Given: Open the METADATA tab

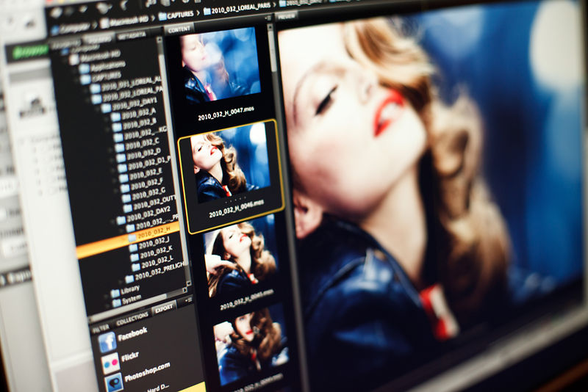Looking at the screenshot, I should (132, 35).
